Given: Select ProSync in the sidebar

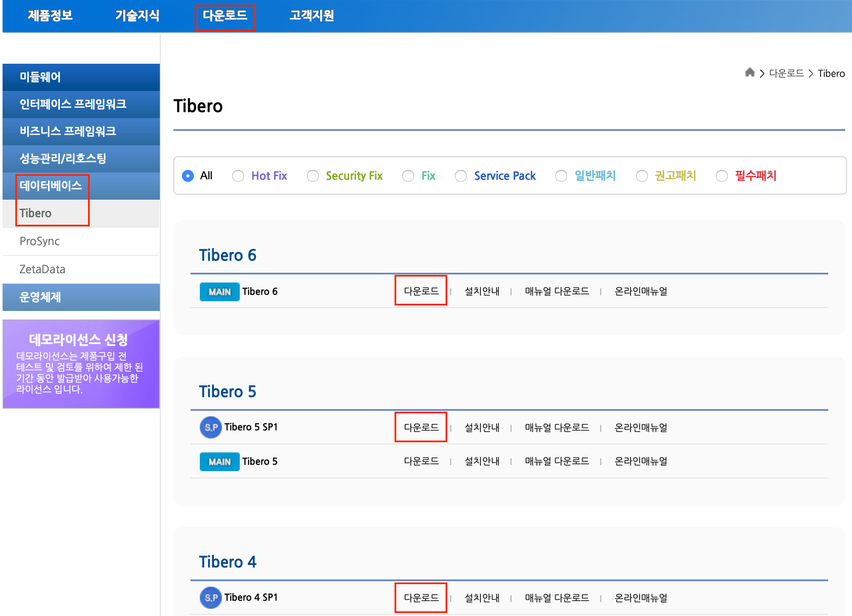Looking at the screenshot, I should tap(81, 241).
